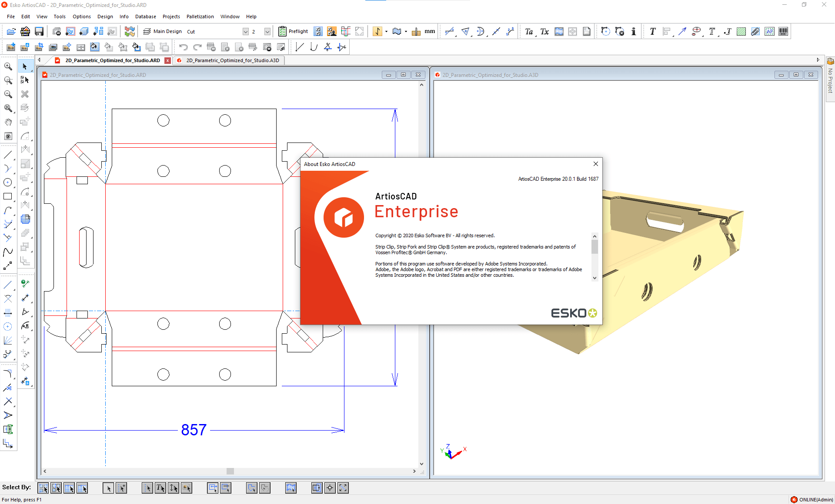Click the Undo arrow icon
The height and width of the screenshot is (504, 835).
pyautogui.click(x=184, y=47)
